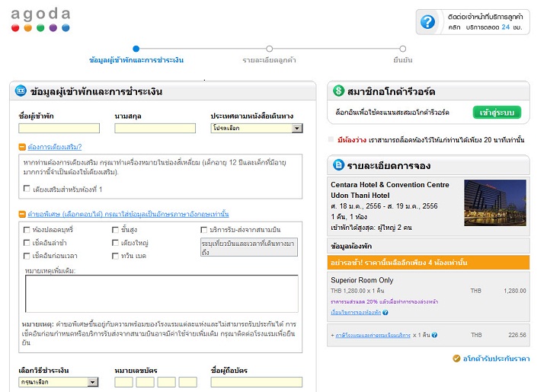The width and height of the screenshot is (547, 392).
Task: Open the payment method dropdown
Action: tap(58, 382)
